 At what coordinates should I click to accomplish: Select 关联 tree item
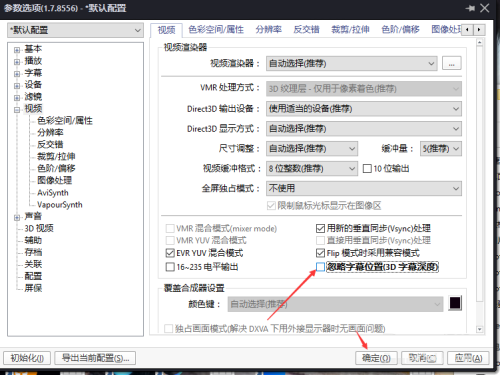click(x=33, y=264)
